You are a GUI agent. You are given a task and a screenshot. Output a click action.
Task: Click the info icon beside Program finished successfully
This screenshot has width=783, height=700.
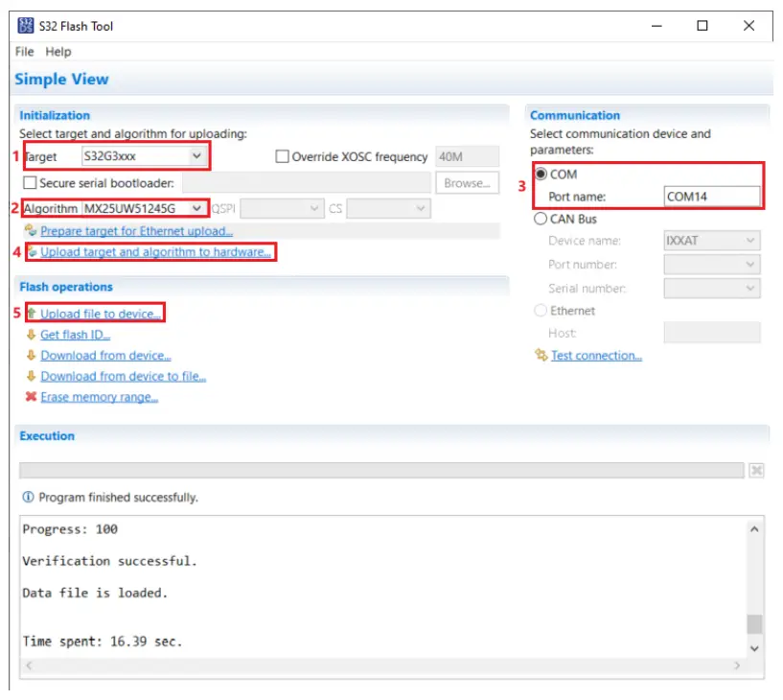point(28,497)
